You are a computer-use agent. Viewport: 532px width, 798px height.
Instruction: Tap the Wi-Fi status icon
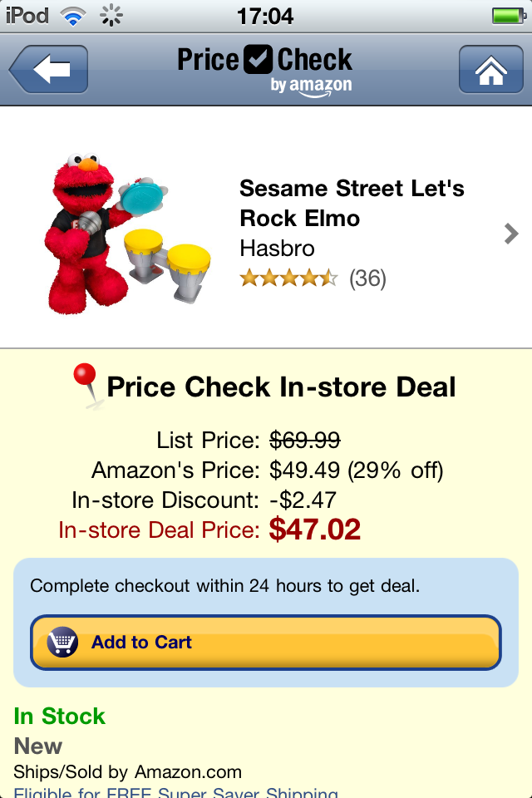pyautogui.click(x=74, y=15)
